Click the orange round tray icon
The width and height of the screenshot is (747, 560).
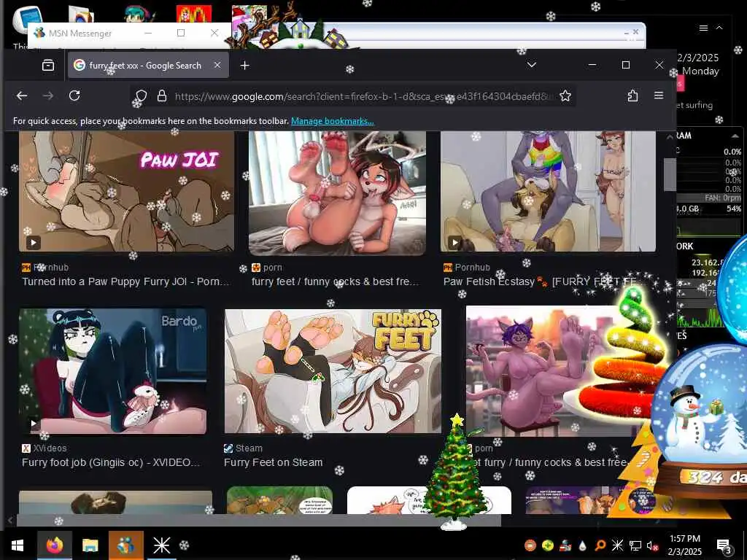(530, 545)
